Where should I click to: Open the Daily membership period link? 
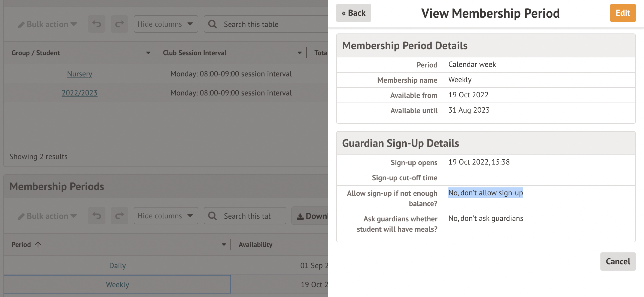coord(117,265)
